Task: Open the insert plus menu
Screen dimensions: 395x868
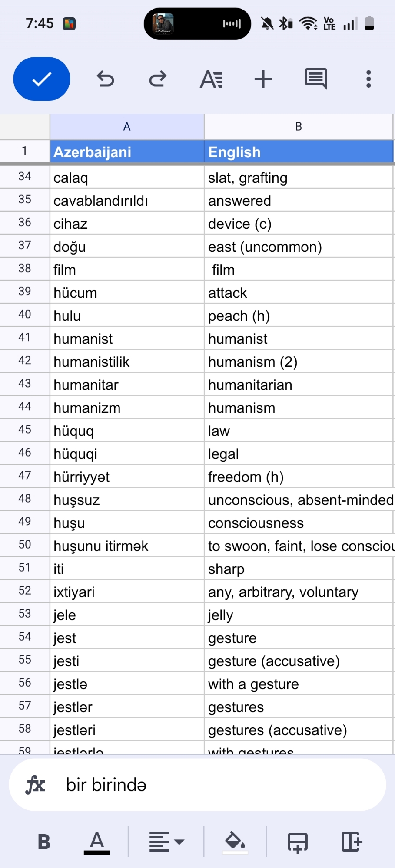Action: (263, 79)
